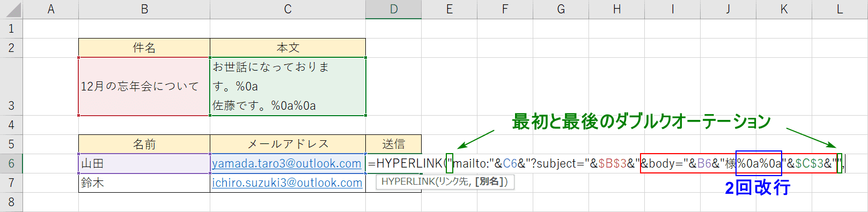Select row 2 header
Viewport: 868px width, 212px height.
11,48
